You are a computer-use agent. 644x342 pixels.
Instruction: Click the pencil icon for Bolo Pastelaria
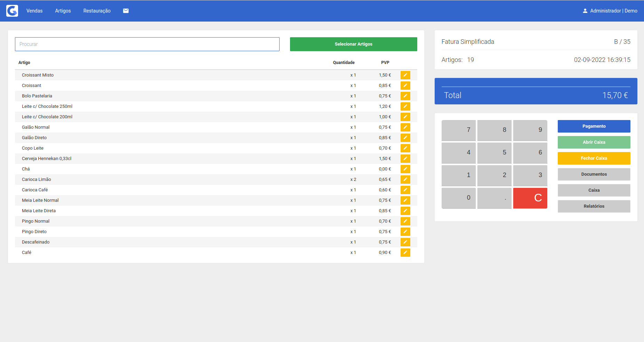[405, 96]
